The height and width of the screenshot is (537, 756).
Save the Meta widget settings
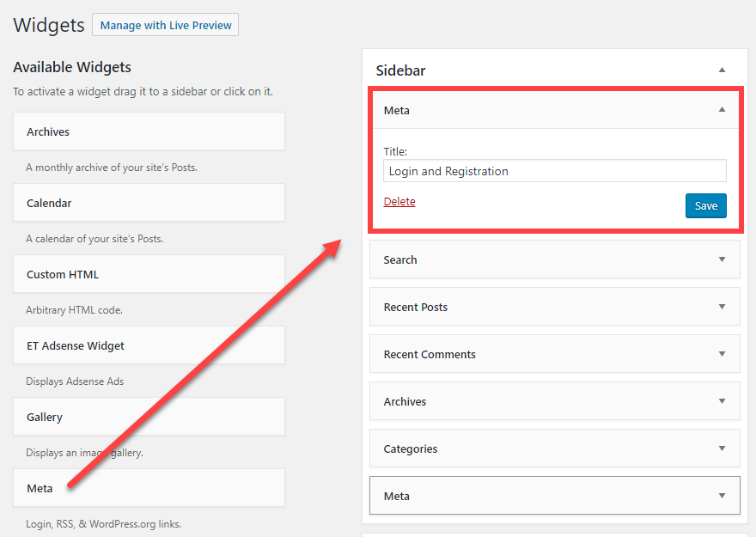click(x=705, y=205)
